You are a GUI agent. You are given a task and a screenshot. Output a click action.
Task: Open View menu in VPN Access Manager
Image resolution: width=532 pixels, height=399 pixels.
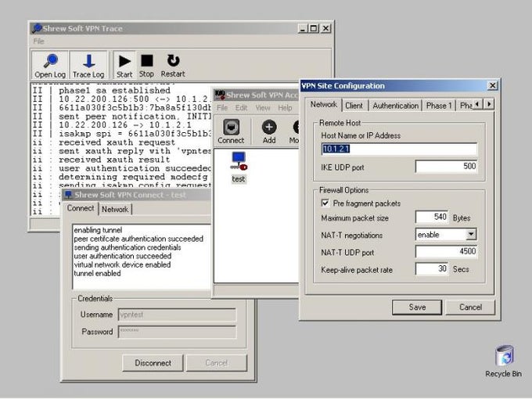click(x=263, y=108)
